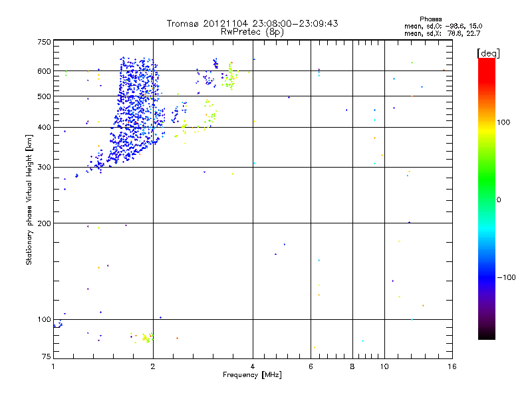This screenshot has height=399, width=532.
Task: Click x-axis tick label '1'
Action: coord(53,366)
